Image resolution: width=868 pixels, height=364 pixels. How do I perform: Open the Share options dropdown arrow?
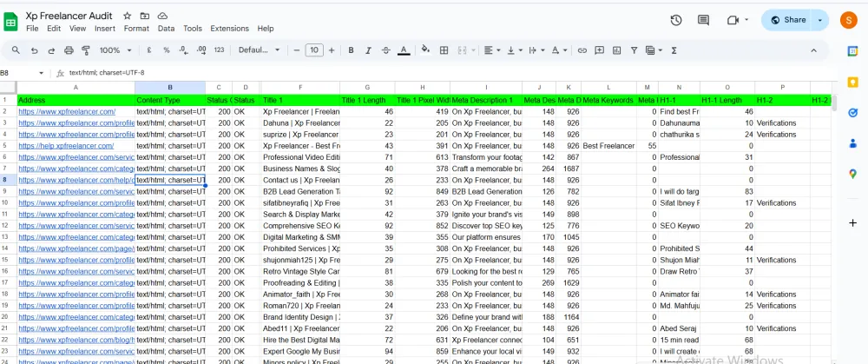pyautogui.click(x=820, y=20)
